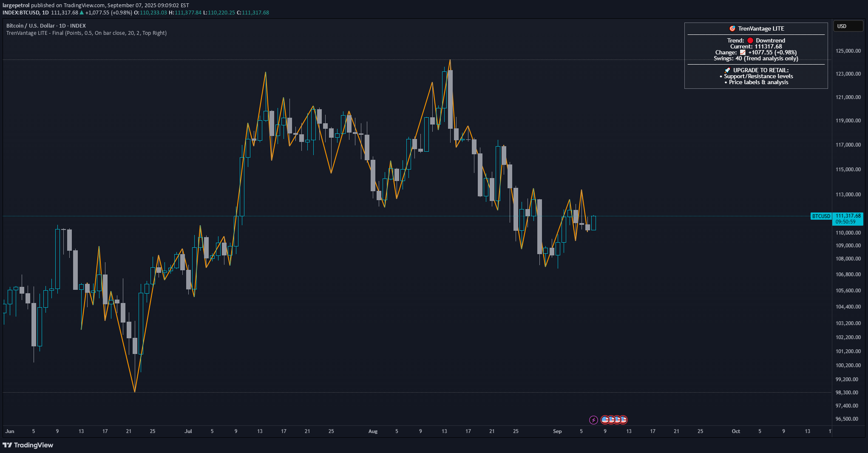Click the low value L:110,220.25
This screenshot has width=868, height=453.
click(x=219, y=13)
